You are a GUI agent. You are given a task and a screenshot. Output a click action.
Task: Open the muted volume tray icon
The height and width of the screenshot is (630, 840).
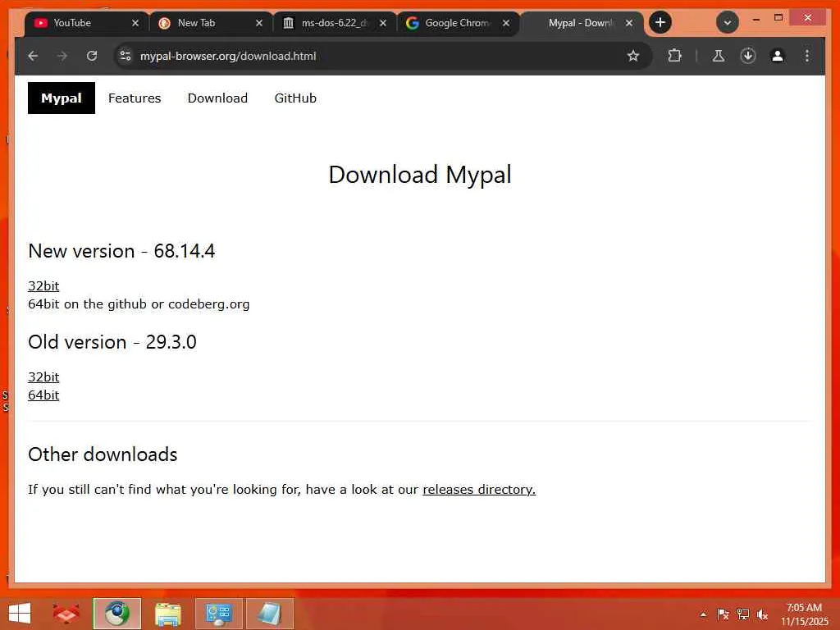tap(762, 614)
